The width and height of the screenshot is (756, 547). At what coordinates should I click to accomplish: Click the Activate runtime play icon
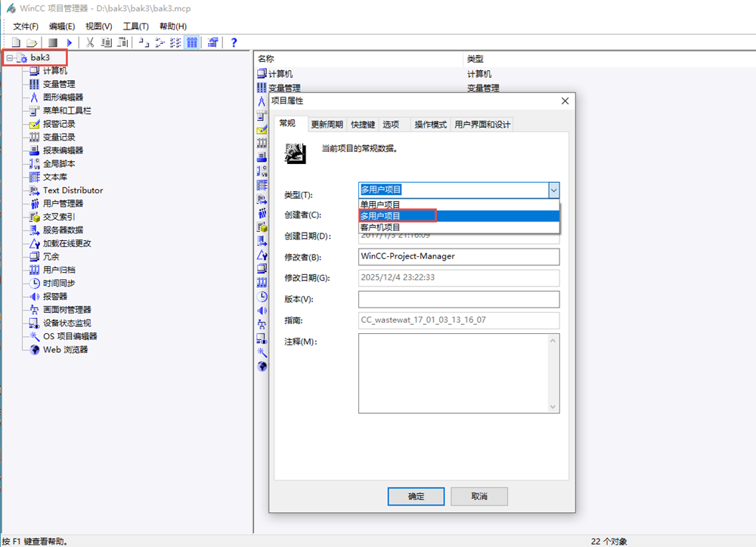[70, 42]
